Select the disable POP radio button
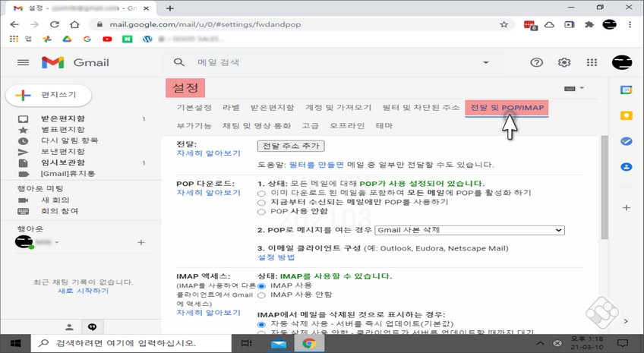 261,213
